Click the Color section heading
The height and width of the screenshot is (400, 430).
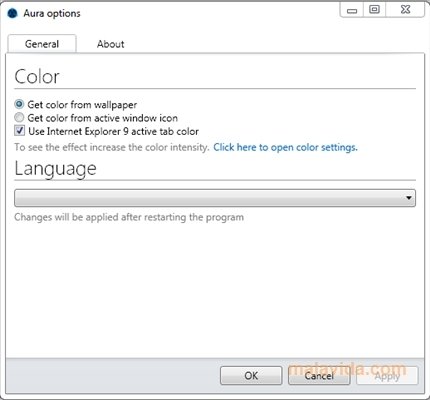click(37, 77)
